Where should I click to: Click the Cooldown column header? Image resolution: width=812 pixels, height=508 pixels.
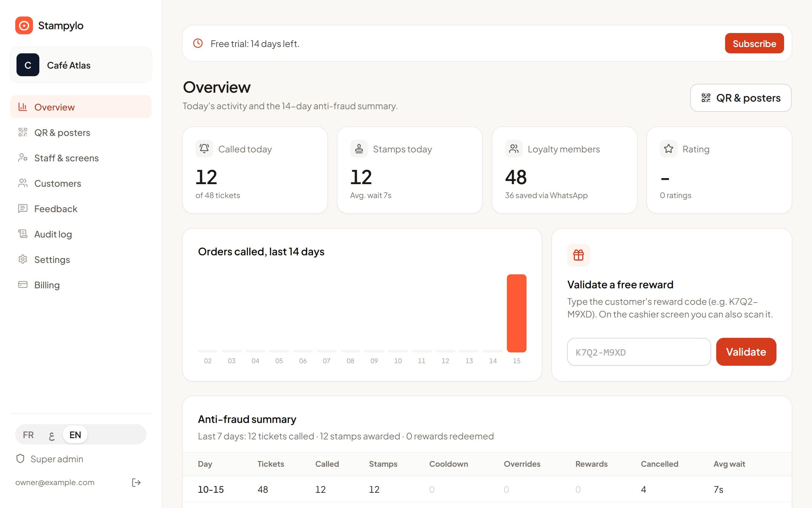449,464
